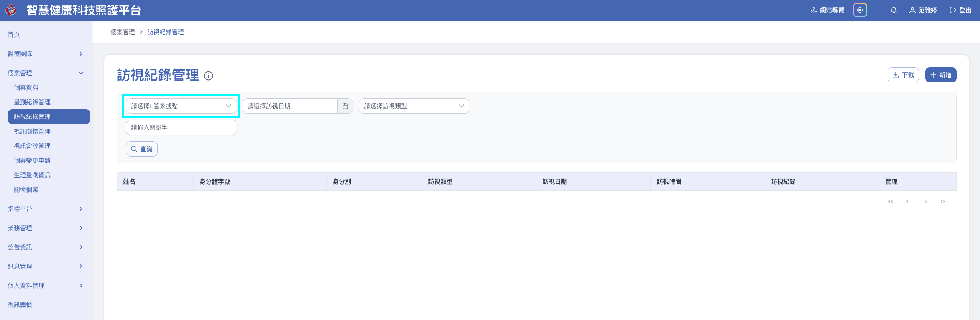The width and height of the screenshot is (980, 320).
Task: Open 量測紀錄管理 in the sidebar
Action: [x=32, y=102]
